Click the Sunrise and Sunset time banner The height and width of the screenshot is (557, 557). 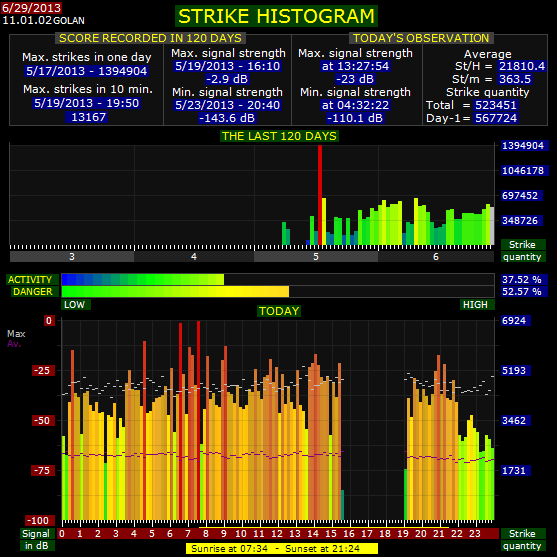[x=282, y=548]
